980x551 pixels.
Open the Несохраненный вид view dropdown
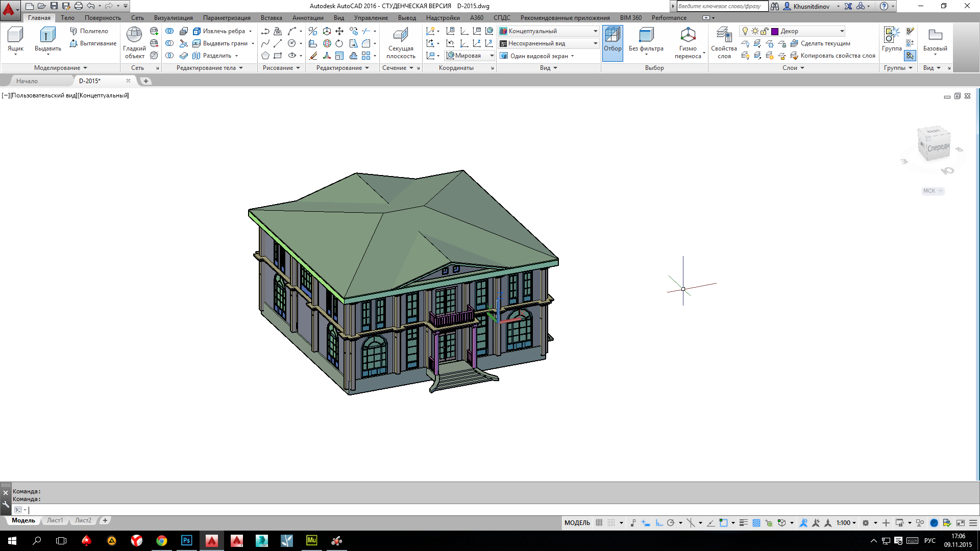(x=549, y=43)
